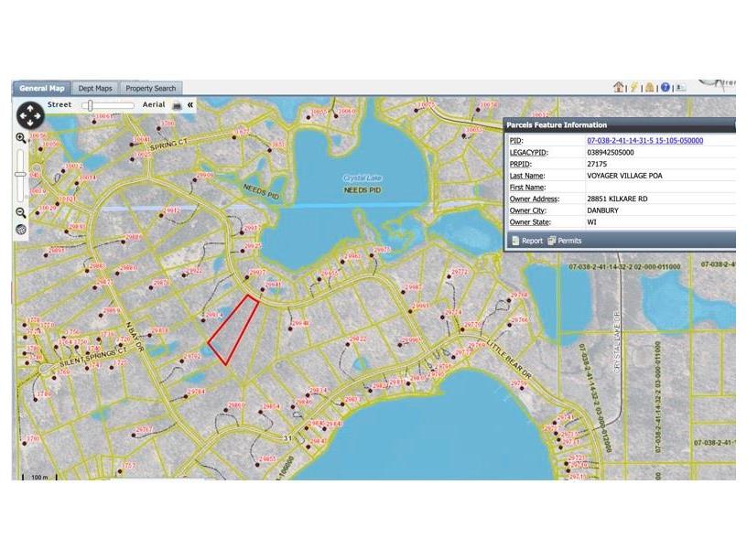Click the globe full-extent icon
Screen dimensions: 747x560
coord(20,230)
